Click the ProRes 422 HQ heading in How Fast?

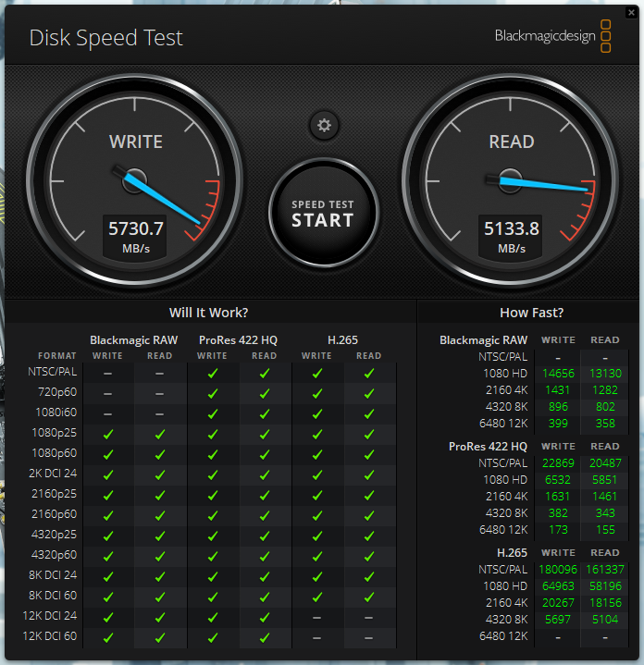click(x=488, y=446)
